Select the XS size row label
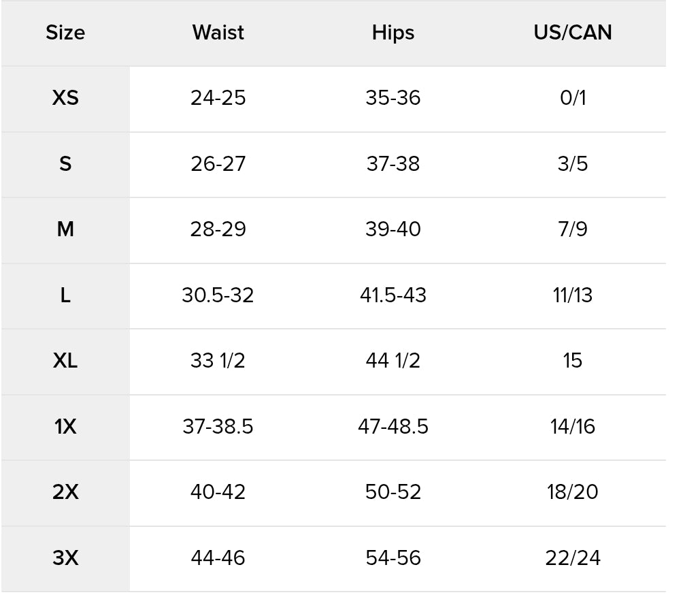The width and height of the screenshot is (700, 597). (65, 98)
